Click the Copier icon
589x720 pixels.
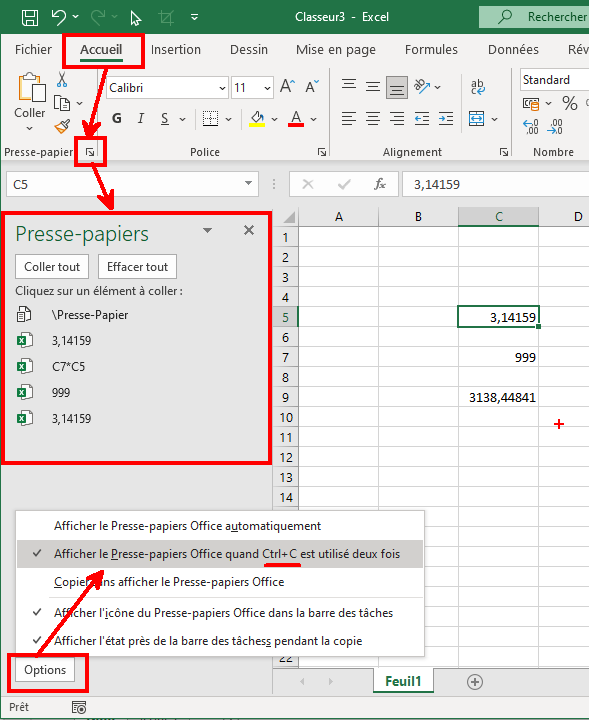62,103
